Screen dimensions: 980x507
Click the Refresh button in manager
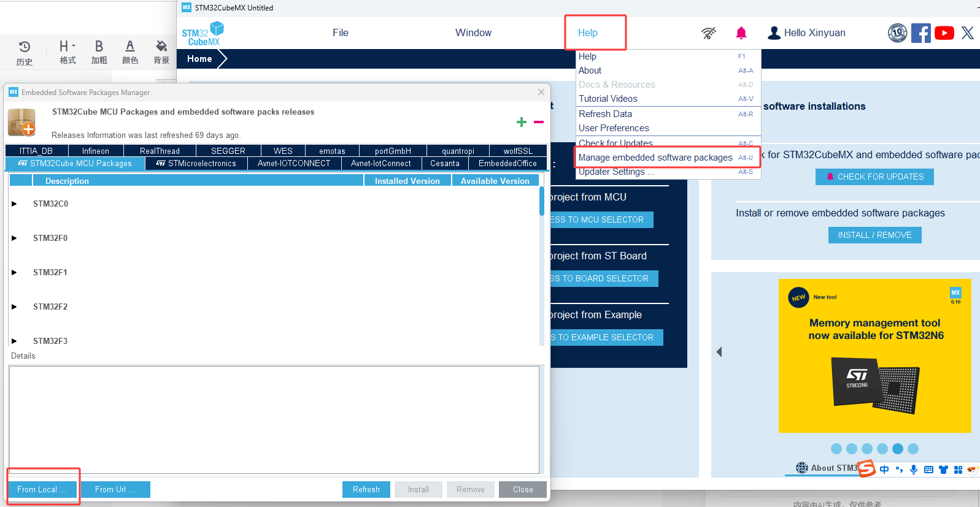pos(366,489)
